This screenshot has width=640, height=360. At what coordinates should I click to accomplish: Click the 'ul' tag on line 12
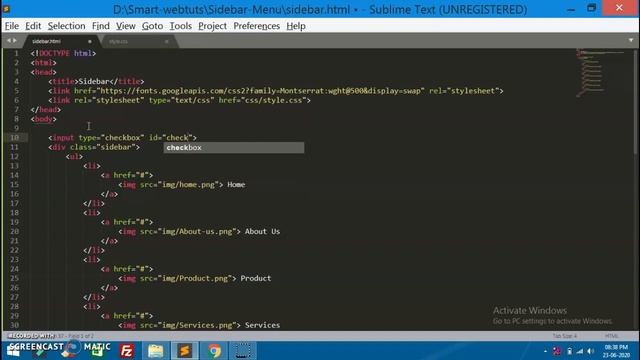click(74, 156)
